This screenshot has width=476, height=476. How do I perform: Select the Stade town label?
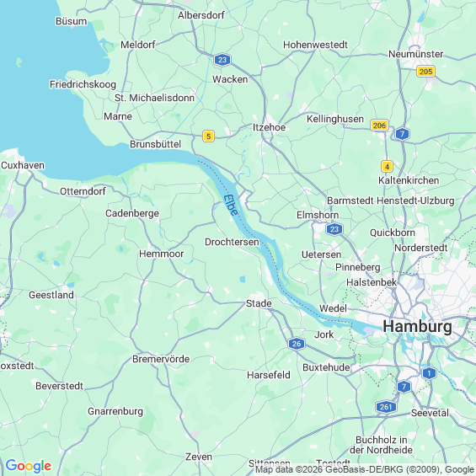click(259, 303)
